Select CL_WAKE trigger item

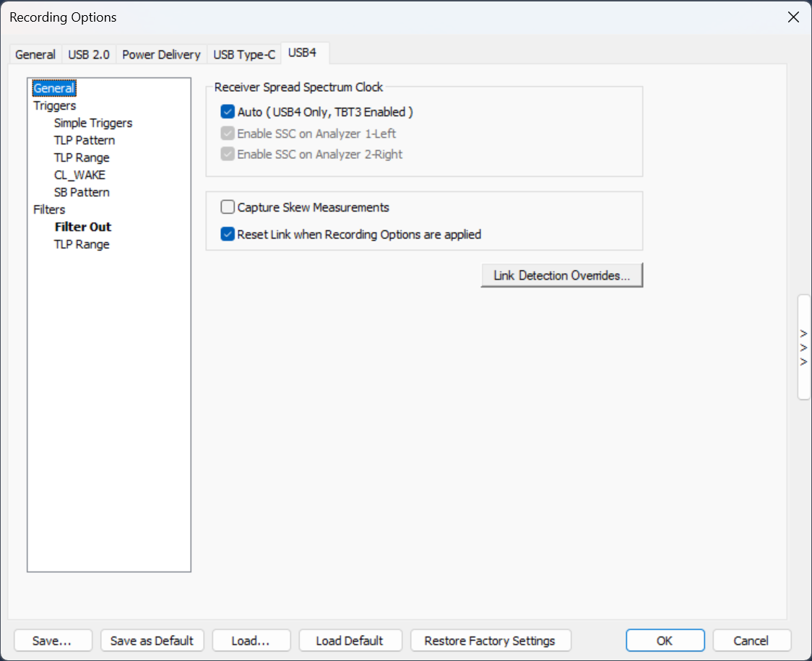[79, 175]
